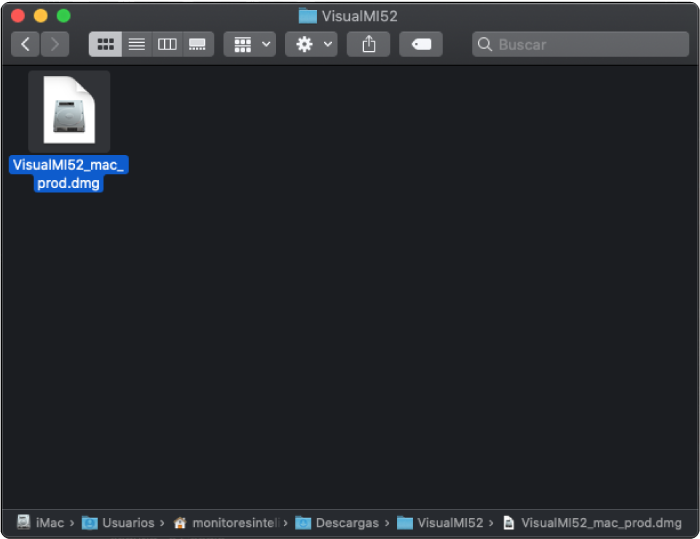This screenshot has width=700, height=539.
Task: Click monitoresintel home folder in path bar
Action: 228,522
